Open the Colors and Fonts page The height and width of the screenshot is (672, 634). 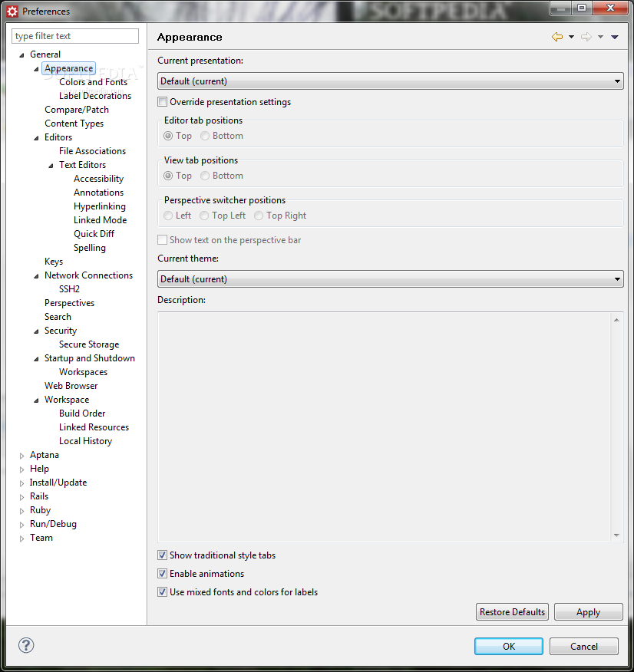[93, 82]
